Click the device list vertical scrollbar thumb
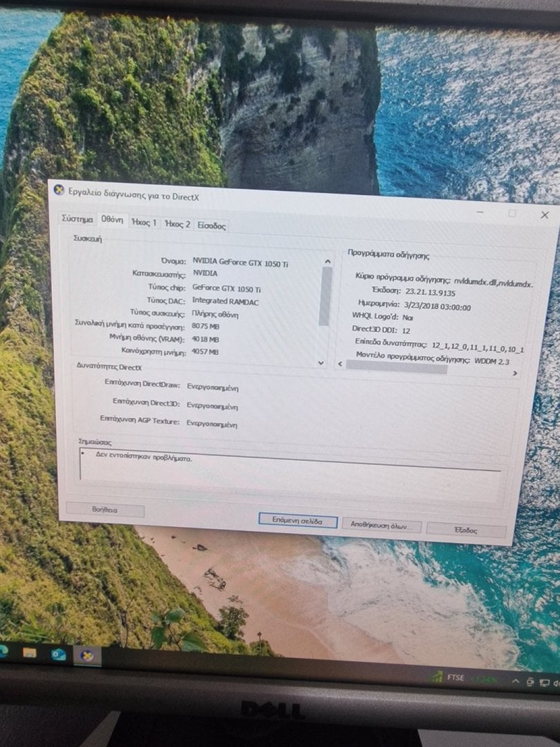 tap(325, 296)
